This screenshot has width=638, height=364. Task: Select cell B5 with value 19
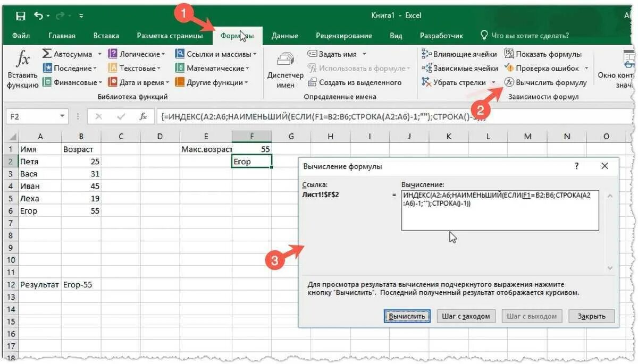pyautogui.click(x=81, y=198)
